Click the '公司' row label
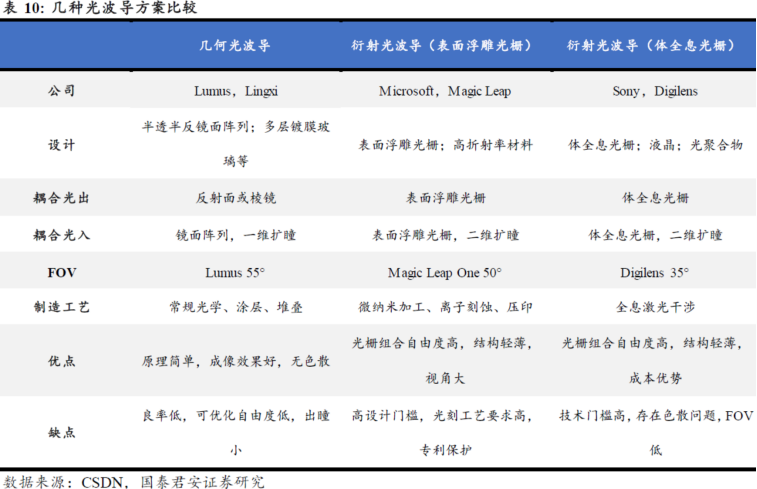757x489 pixels. tap(61, 91)
